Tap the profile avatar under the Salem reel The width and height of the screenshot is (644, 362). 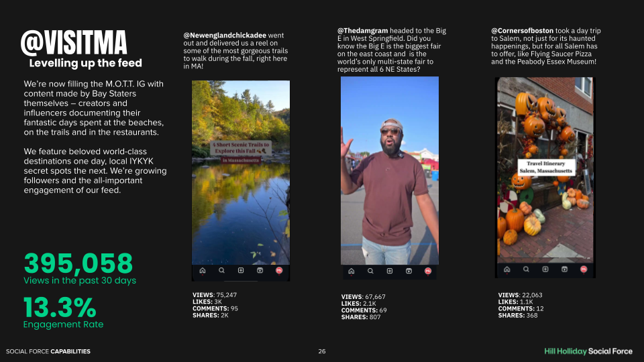pos(584,269)
